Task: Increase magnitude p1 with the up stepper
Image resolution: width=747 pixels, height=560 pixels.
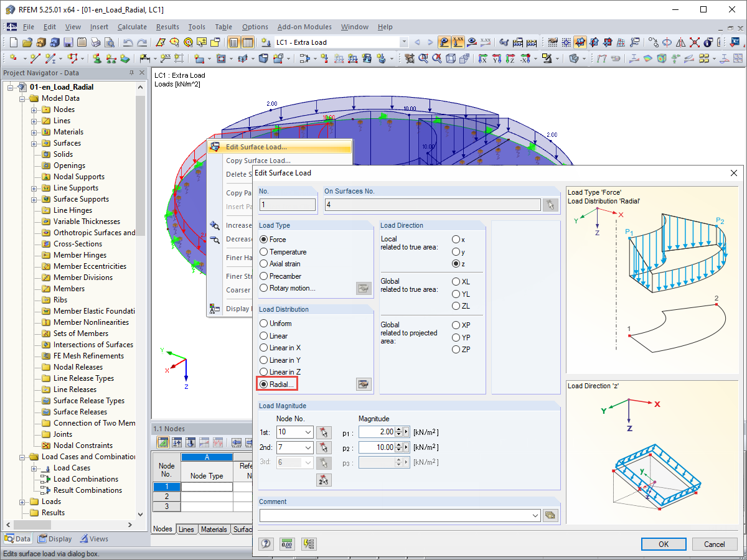Action: [398, 429]
